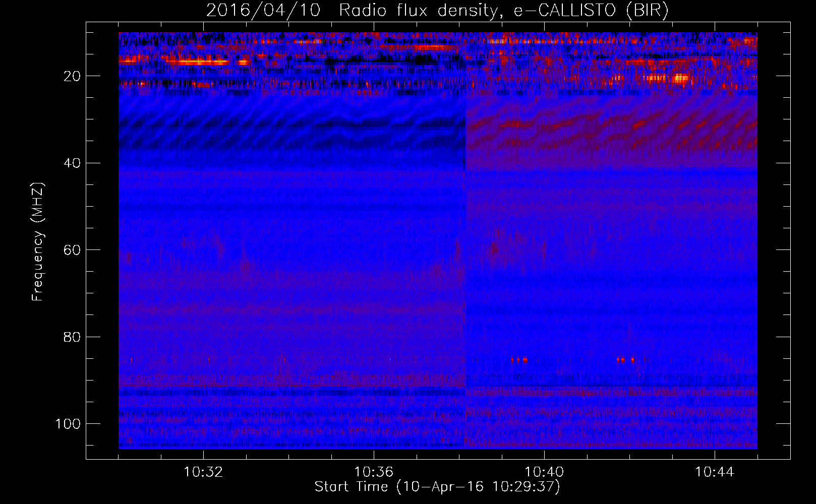The width and height of the screenshot is (816, 504).
Task: Click the red dots cluster near 10:39 at 85 MHz
Action: coord(519,360)
